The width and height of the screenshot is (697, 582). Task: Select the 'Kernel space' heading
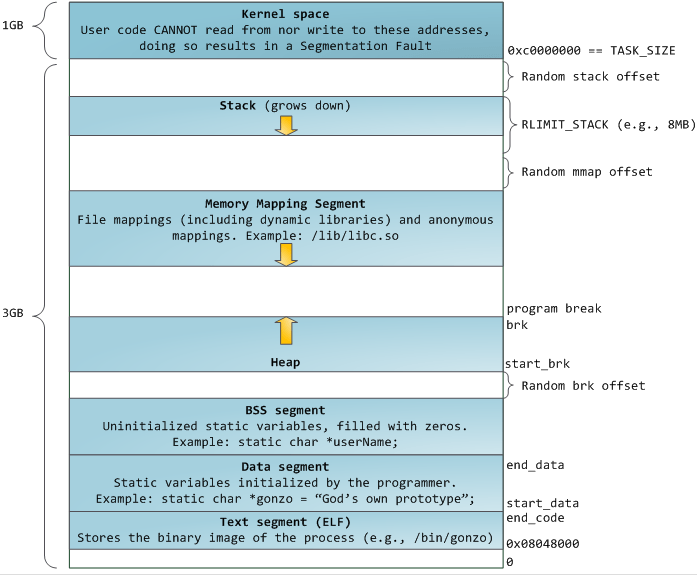pos(285,14)
